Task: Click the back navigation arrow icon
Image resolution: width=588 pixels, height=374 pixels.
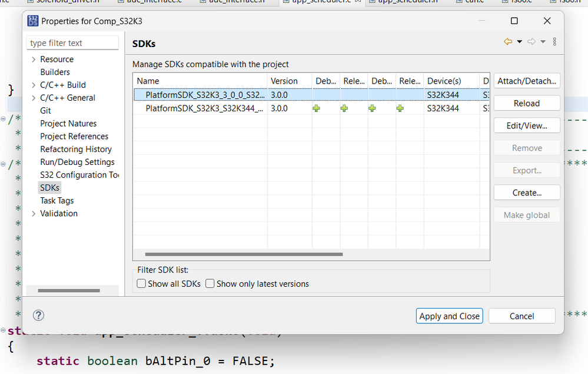Action: click(508, 42)
